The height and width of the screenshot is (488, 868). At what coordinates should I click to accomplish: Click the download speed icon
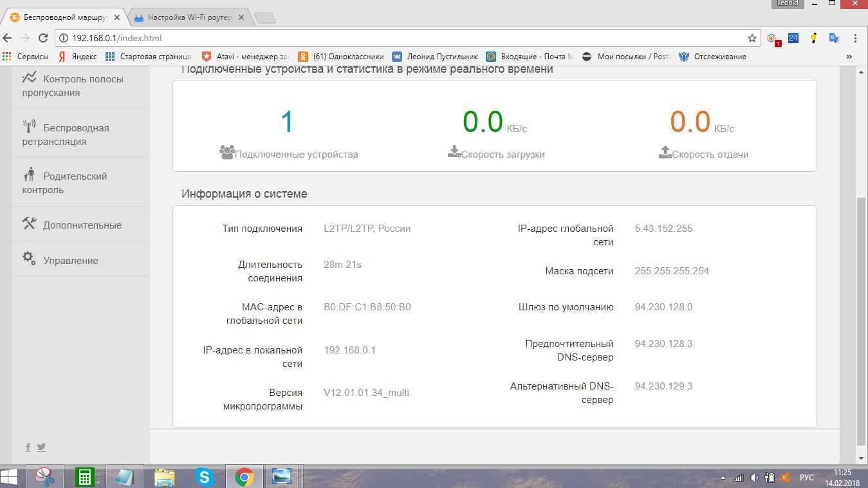coord(454,152)
